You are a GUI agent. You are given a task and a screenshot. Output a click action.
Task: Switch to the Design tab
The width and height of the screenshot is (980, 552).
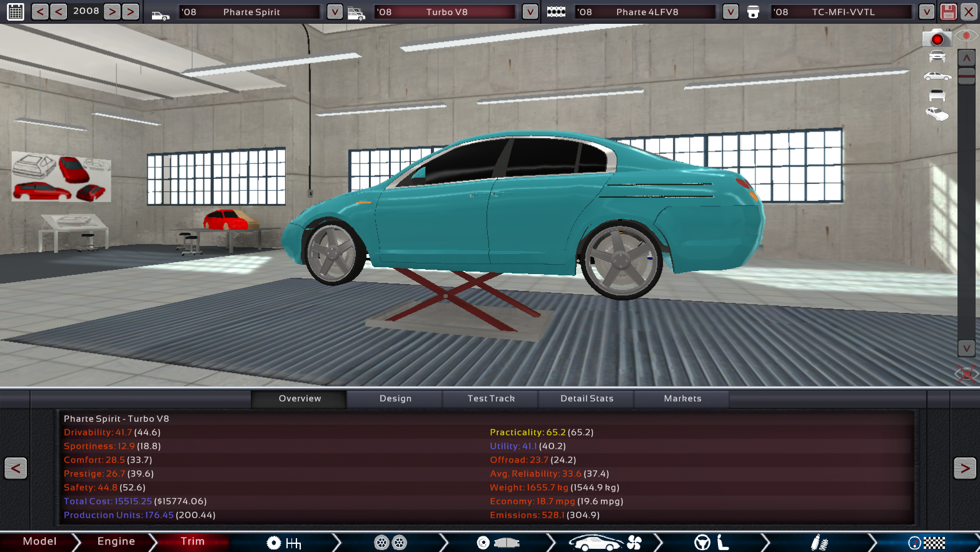[395, 399]
